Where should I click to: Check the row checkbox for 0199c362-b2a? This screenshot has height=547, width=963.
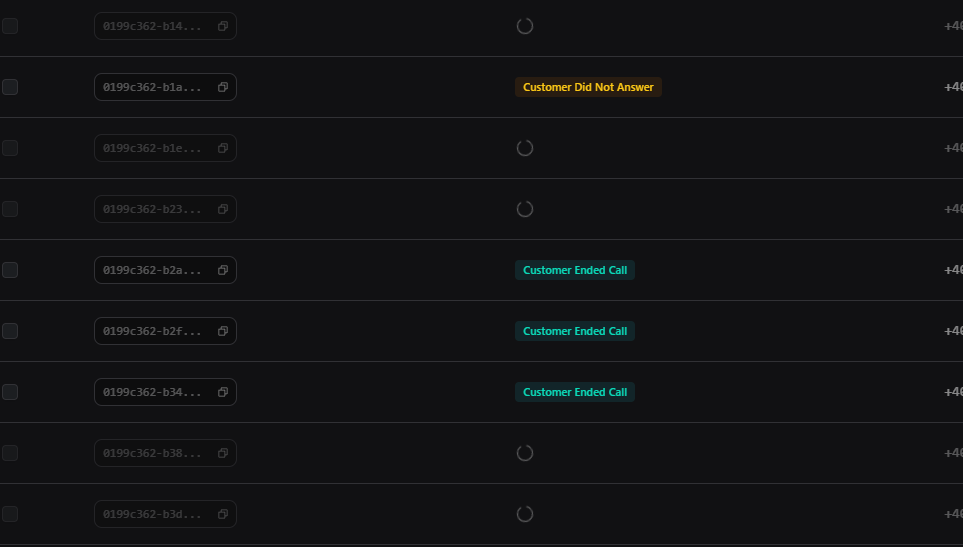pyautogui.click(x=10, y=270)
